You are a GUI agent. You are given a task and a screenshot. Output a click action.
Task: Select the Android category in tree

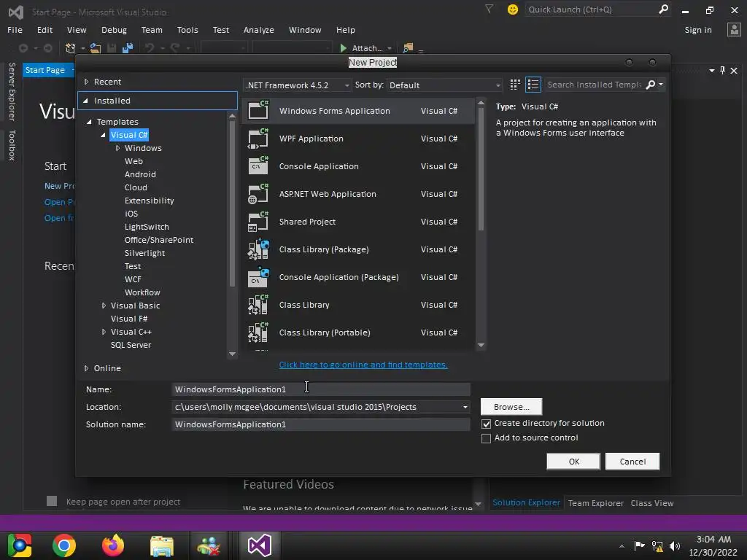coord(140,174)
